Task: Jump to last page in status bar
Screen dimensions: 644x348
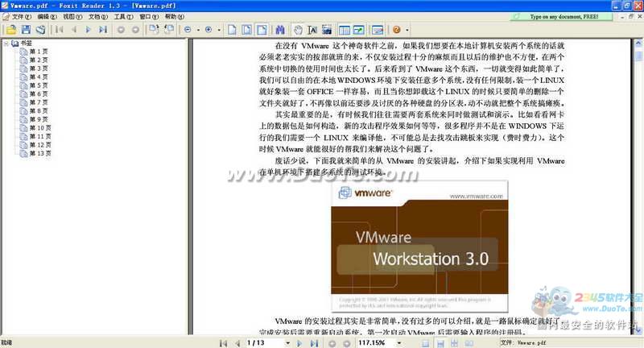Action: (314, 343)
